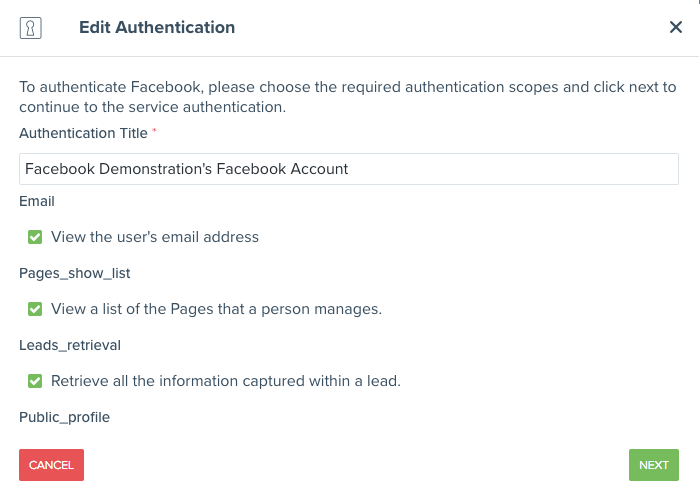The image size is (700, 492).
Task: Click the keyhole authentication icon
Action: point(31,28)
